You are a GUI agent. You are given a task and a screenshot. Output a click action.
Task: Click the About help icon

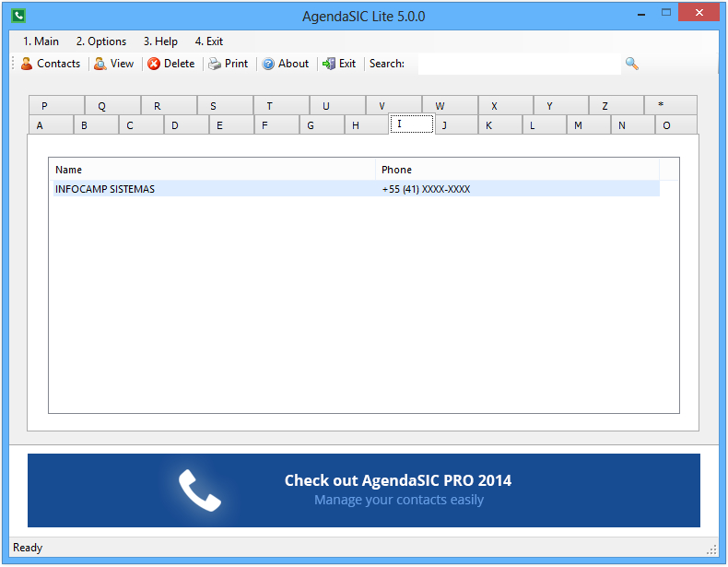tap(268, 64)
